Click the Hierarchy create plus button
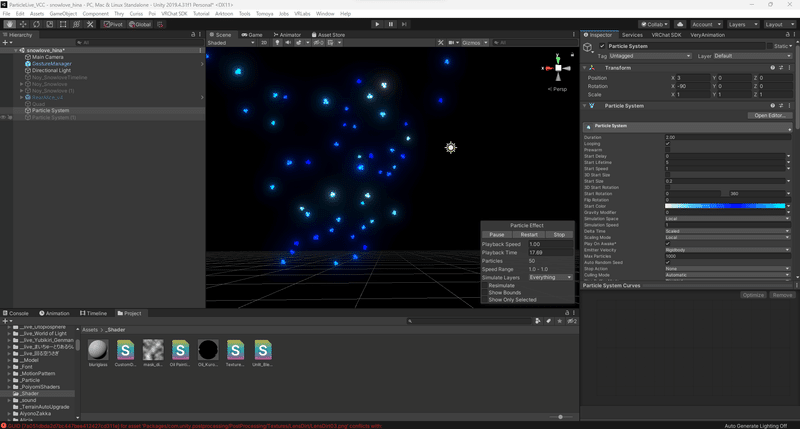The width and height of the screenshot is (800, 429). coord(5,43)
